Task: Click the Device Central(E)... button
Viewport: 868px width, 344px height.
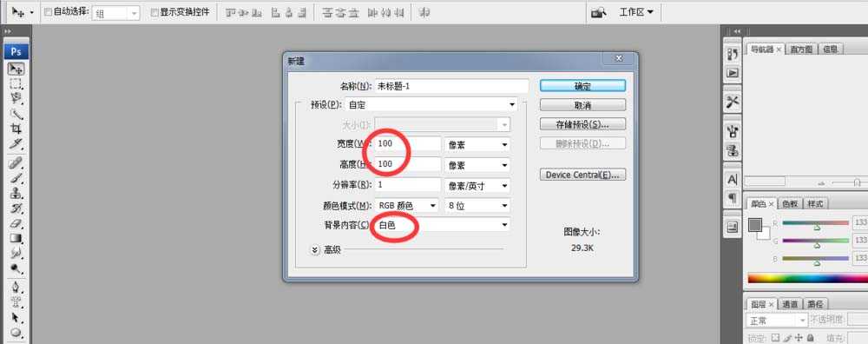Action: (x=582, y=175)
